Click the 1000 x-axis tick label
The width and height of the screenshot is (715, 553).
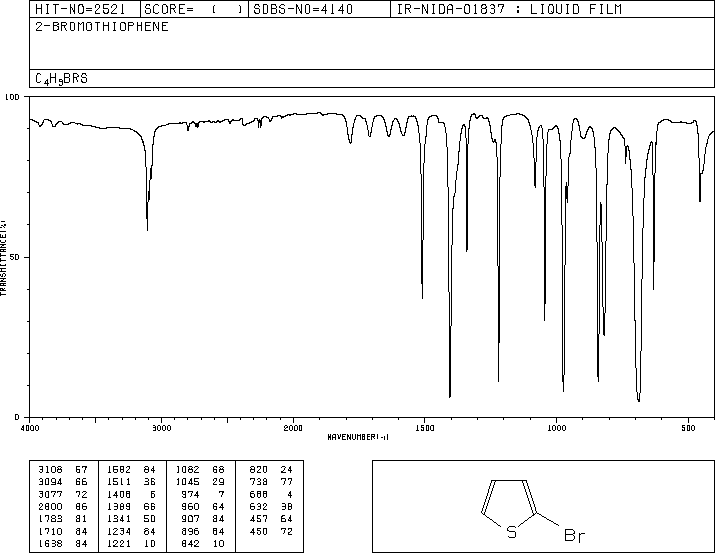tap(556, 428)
